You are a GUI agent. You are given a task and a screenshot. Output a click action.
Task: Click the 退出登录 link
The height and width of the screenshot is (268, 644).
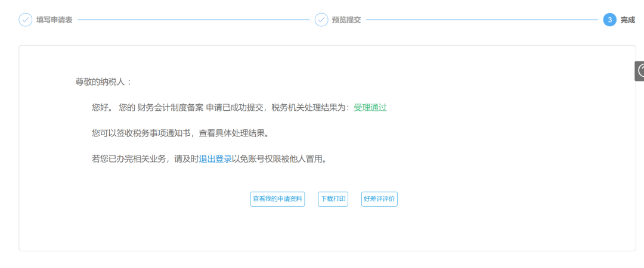coord(215,159)
